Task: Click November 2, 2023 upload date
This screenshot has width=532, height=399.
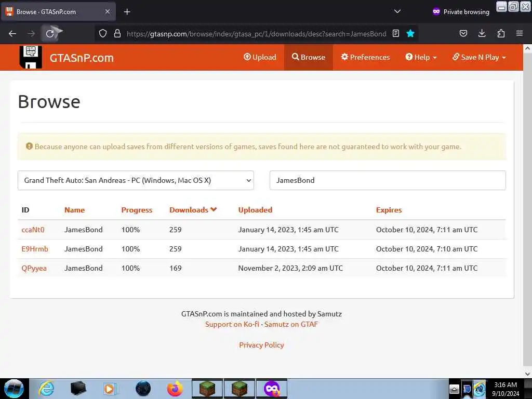Action: pos(290,269)
